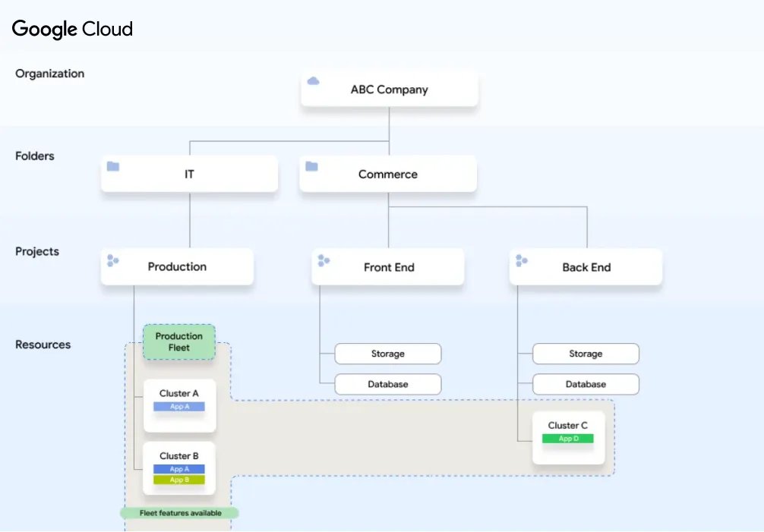Click the folder icon beside IT
This screenshot has height=532, width=764.
[113, 166]
